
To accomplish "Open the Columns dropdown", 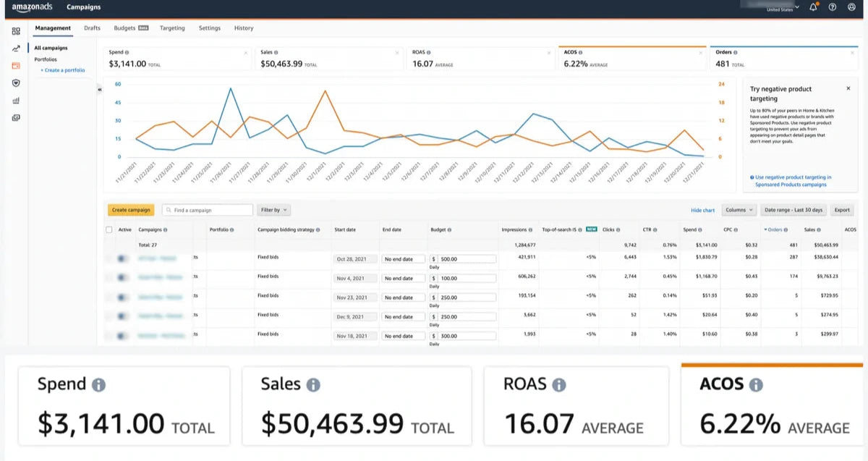I will pos(739,210).
